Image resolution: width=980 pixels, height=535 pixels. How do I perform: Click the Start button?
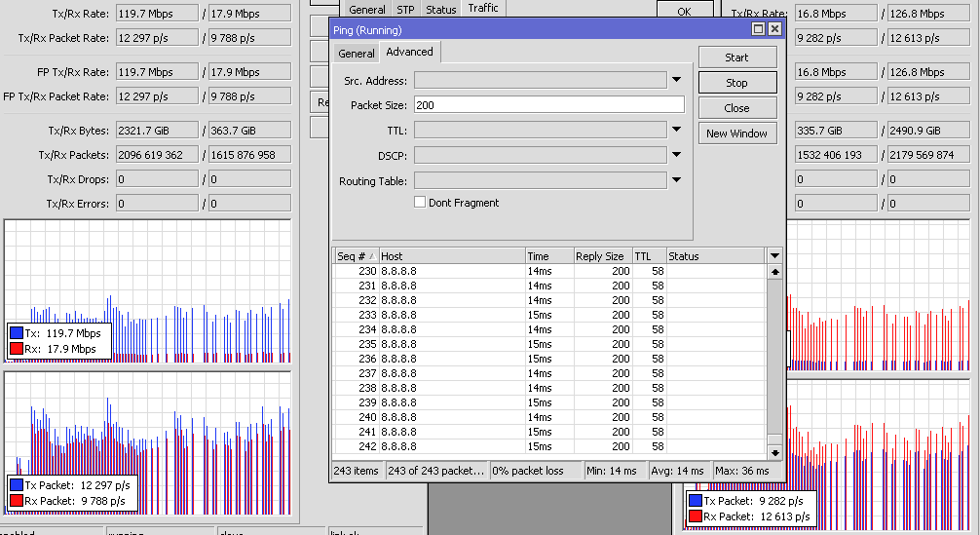736,57
